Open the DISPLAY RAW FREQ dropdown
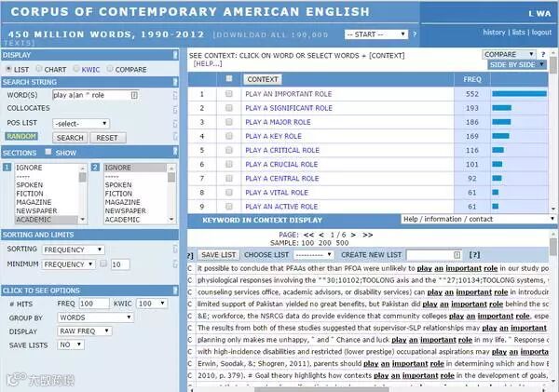 pyautogui.click(x=85, y=331)
